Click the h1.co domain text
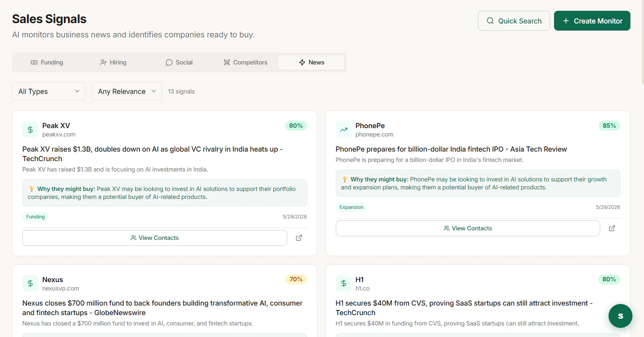The image size is (644, 337). (x=362, y=288)
